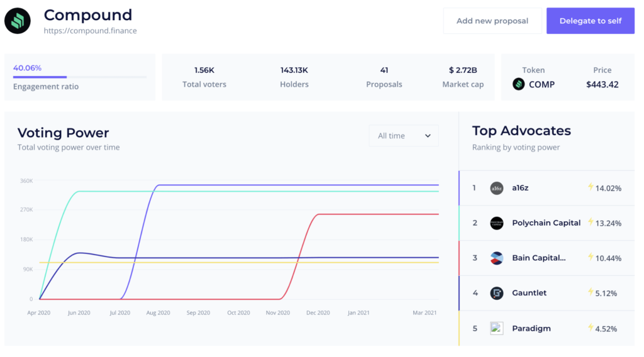Click the 1.56K total voters value
The image size is (644, 357).
pyautogui.click(x=204, y=70)
